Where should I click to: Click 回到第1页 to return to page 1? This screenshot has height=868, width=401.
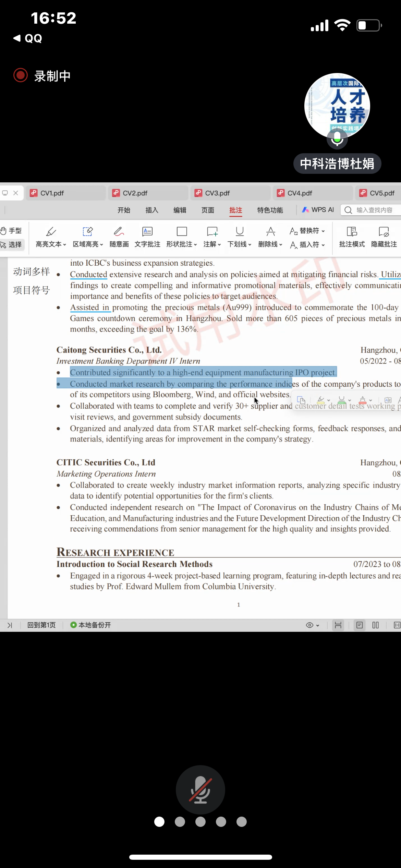[41, 625]
